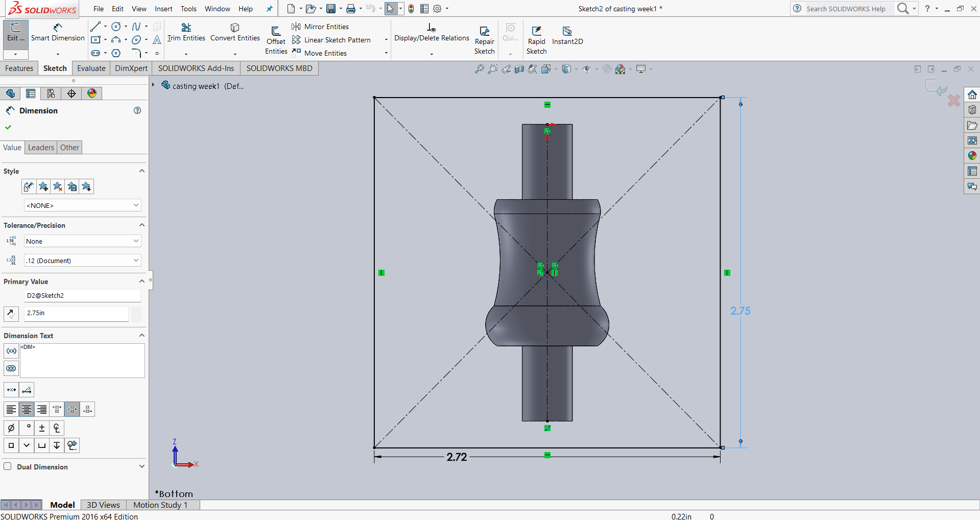
Task: Click Zoom to Fit icon
Action: coord(480,69)
